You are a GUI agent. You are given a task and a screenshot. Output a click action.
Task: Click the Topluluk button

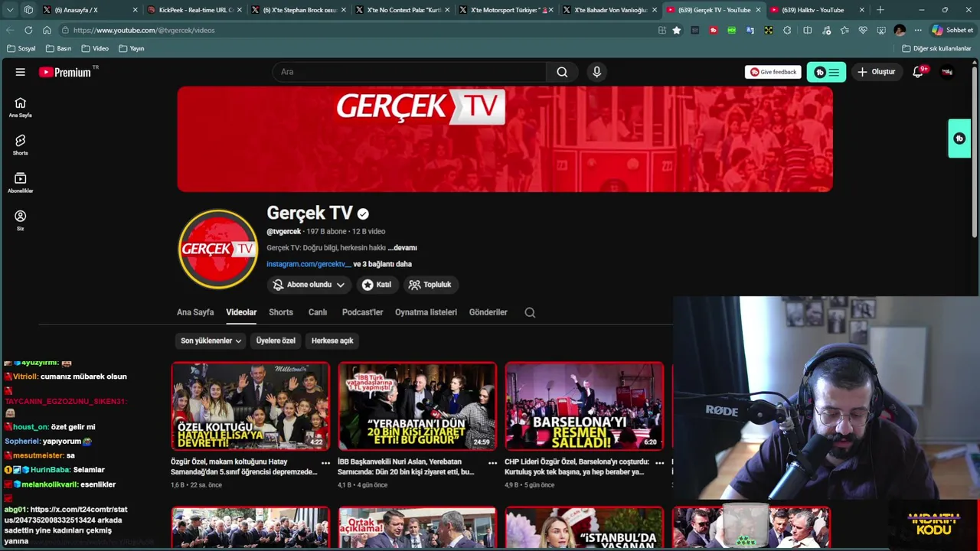coord(430,285)
